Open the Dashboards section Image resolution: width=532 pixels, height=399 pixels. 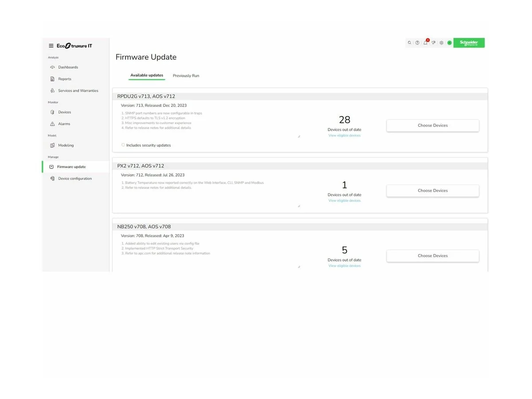tap(68, 67)
